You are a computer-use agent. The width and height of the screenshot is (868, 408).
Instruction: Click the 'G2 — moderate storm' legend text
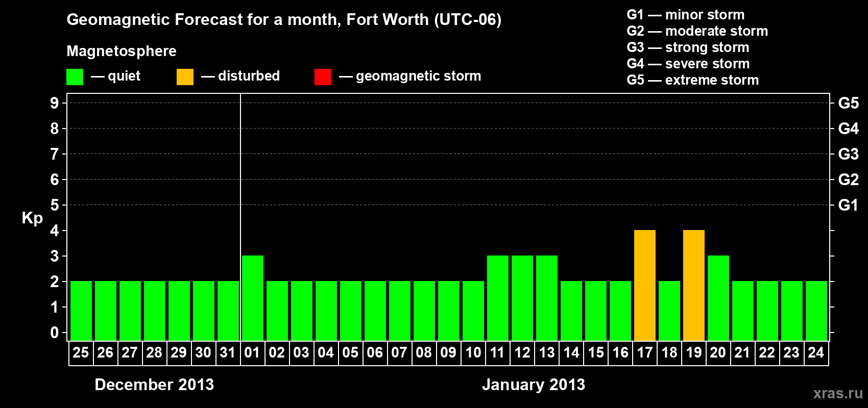697,31
